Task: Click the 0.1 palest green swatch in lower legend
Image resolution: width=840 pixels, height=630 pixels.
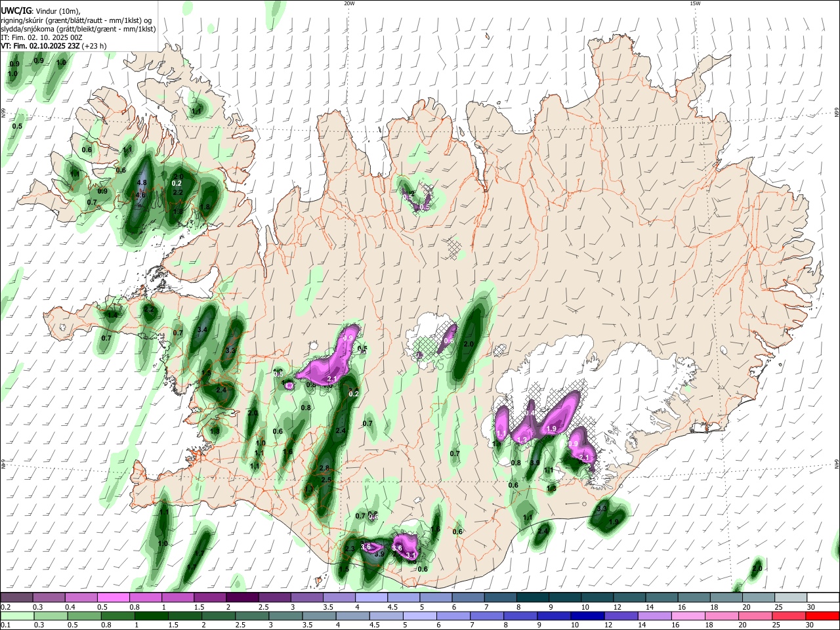Action: pyautogui.click(x=17, y=616)
